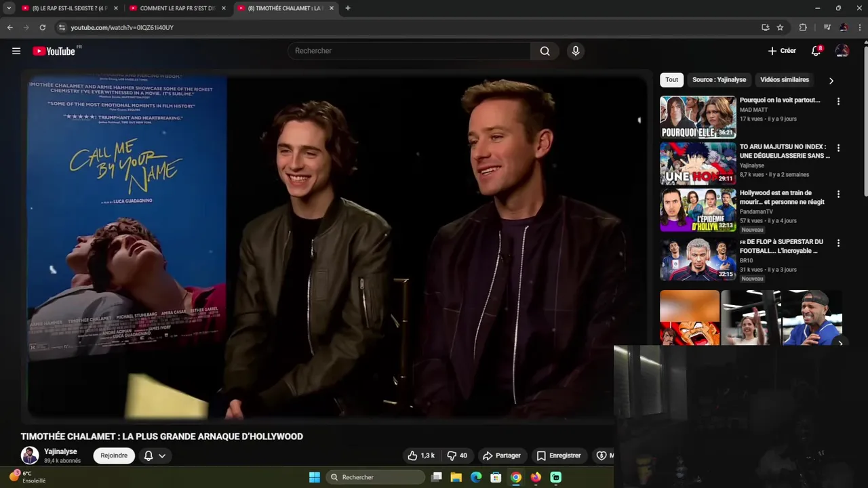868x488 pixels.
Task: Click Chrome icon on taskbar
Action: coord(516,477)
